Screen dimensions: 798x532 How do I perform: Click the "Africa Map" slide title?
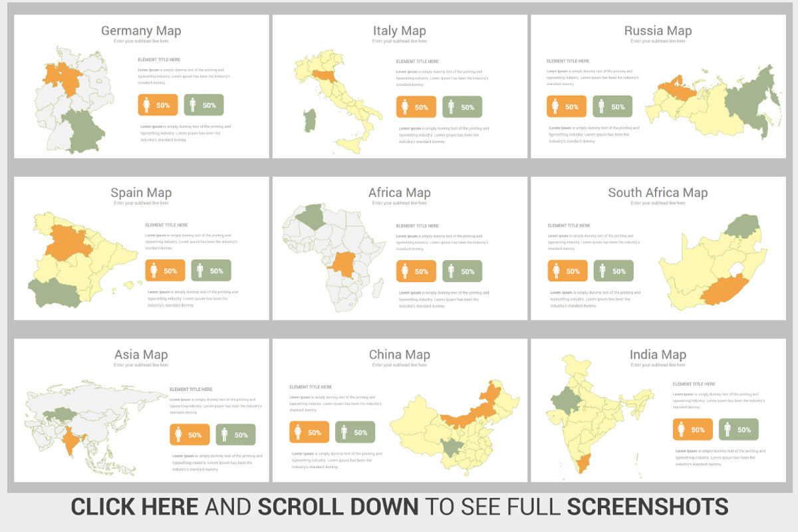(400, 193)
